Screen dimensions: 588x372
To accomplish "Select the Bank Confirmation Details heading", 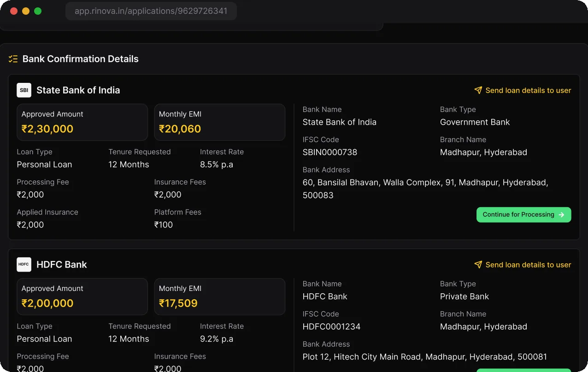I will click(x=81, y=59).
